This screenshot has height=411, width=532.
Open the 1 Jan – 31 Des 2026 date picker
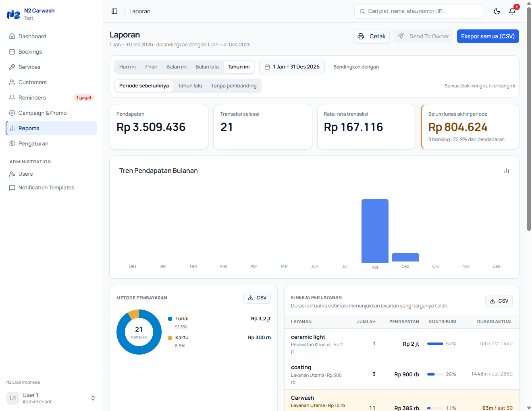click(292, 67)
